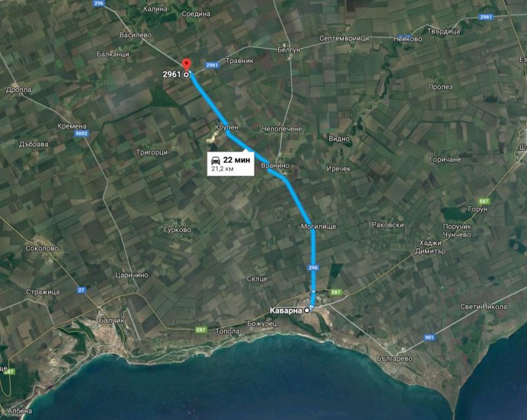The height and width of the screenshot is (420, 527).
Task: Click the Гурково village label
Action: 177,230
